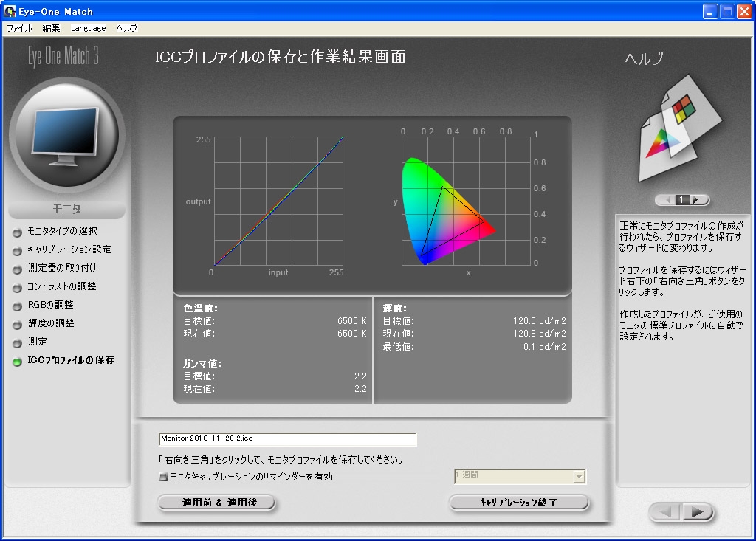Screen dimensions: 756x541
Task: Select 測定器の取り付け step label
Action: point(62,268)
